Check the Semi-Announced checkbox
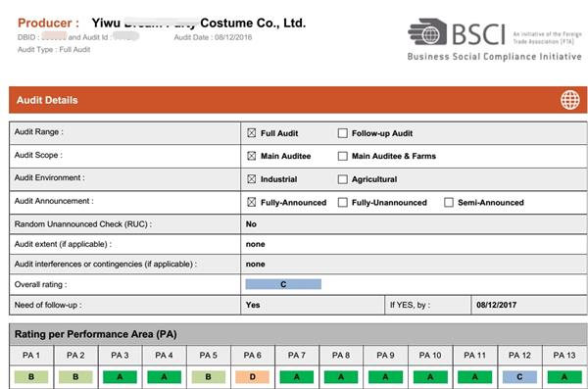The width and height of the screenshot is (588, 389). click(449, 203)
